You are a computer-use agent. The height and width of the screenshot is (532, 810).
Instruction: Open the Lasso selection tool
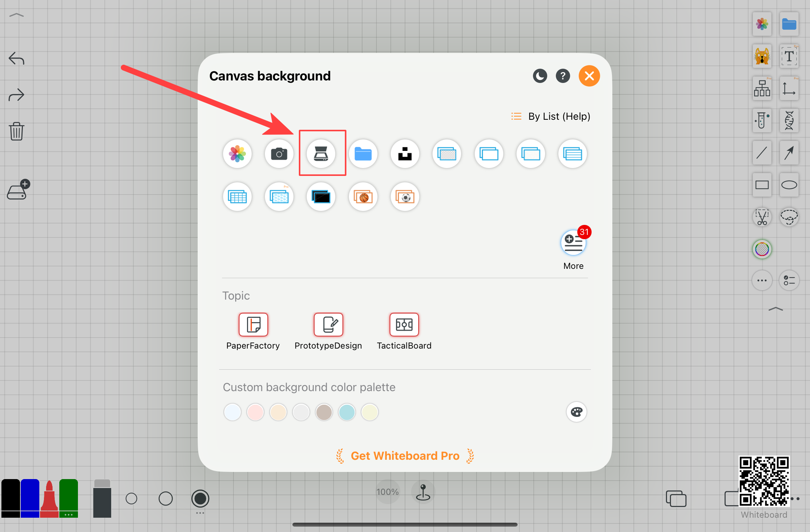tap(789, 217)
